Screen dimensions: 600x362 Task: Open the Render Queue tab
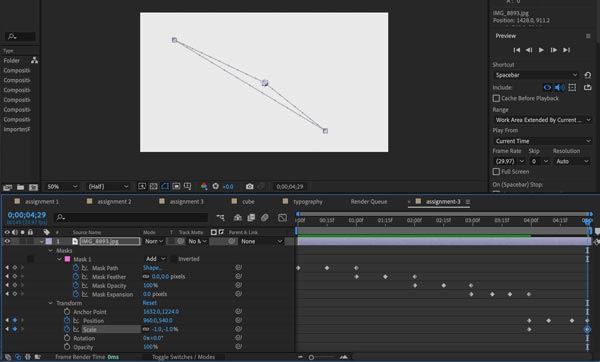(368, 202)
